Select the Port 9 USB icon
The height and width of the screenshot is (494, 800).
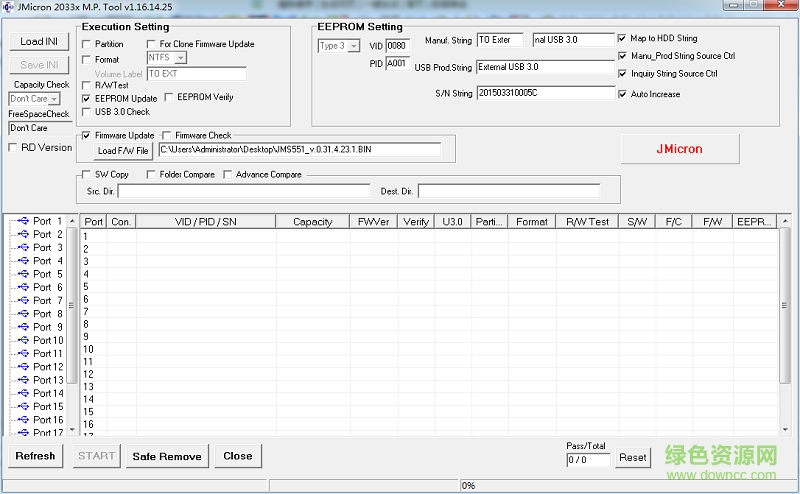pyautogui.click(x=23, y=327)
